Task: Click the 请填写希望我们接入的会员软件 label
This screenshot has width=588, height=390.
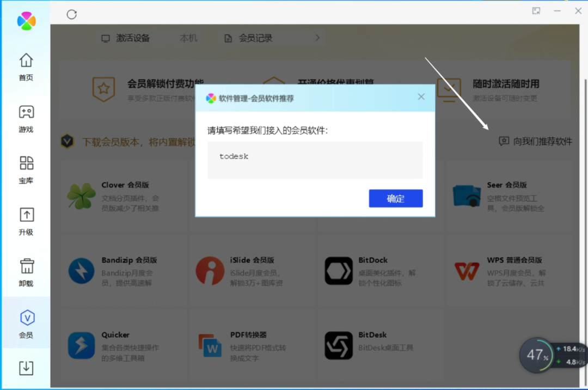Action: (267, 131)
